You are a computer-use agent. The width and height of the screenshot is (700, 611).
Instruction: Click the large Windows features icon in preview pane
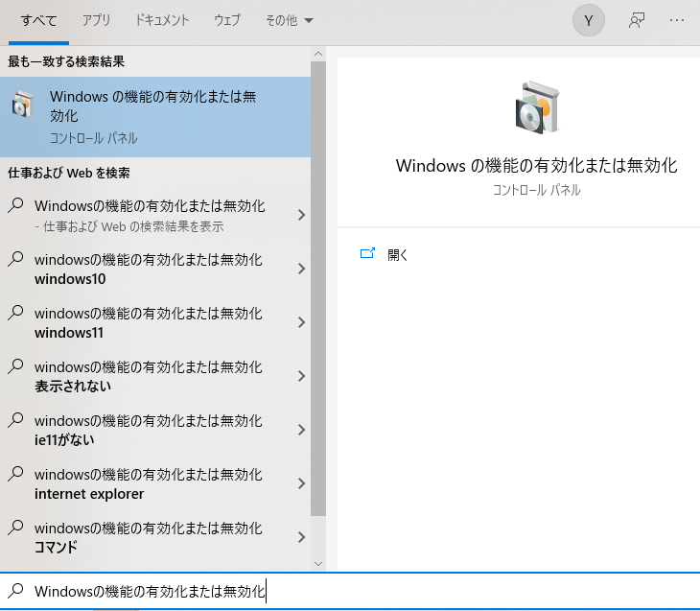click(537, 107)
